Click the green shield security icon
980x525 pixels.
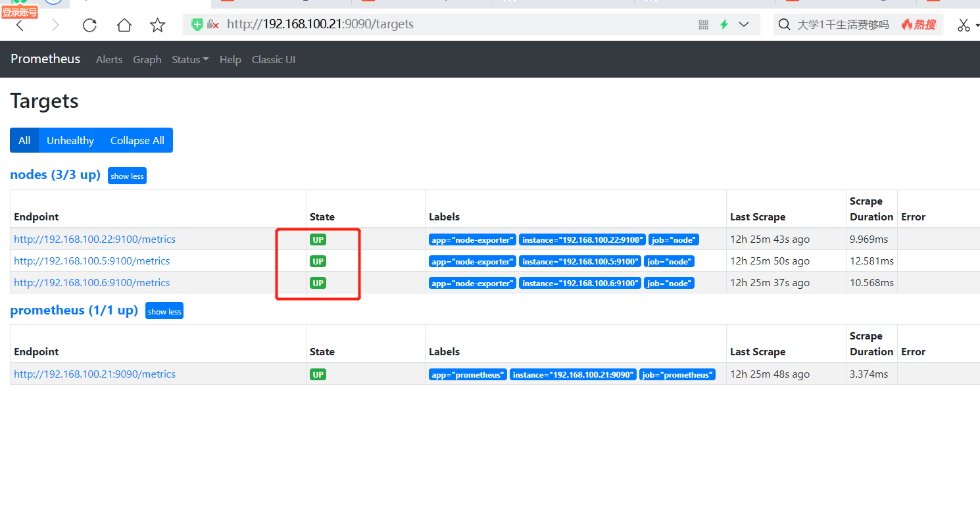pos(197,24)
